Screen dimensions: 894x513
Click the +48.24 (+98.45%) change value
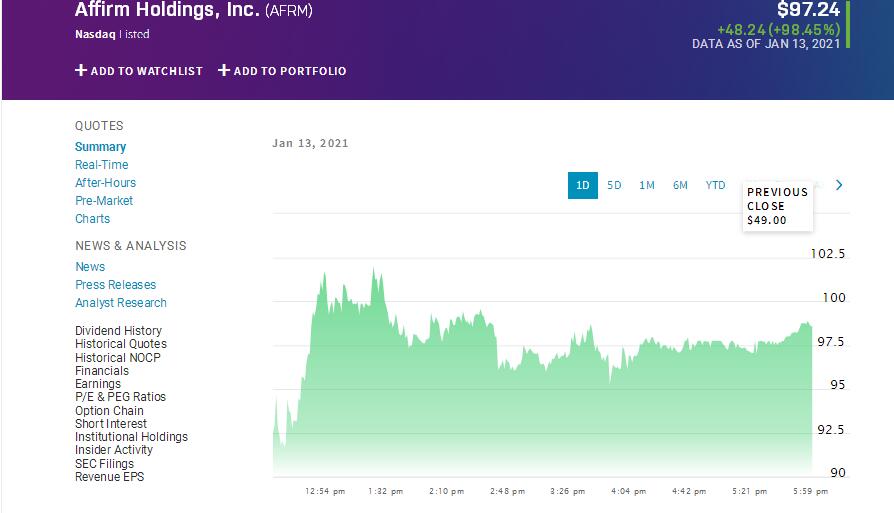(778, 30)
